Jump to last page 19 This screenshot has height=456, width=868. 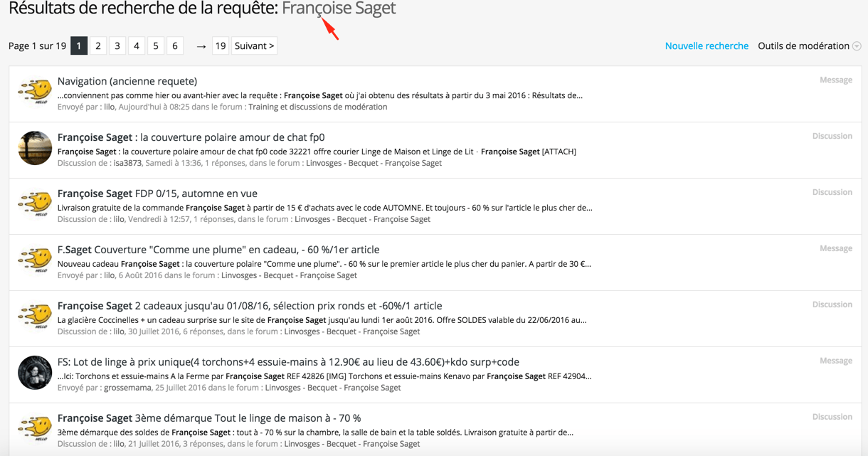click(221, 46)
